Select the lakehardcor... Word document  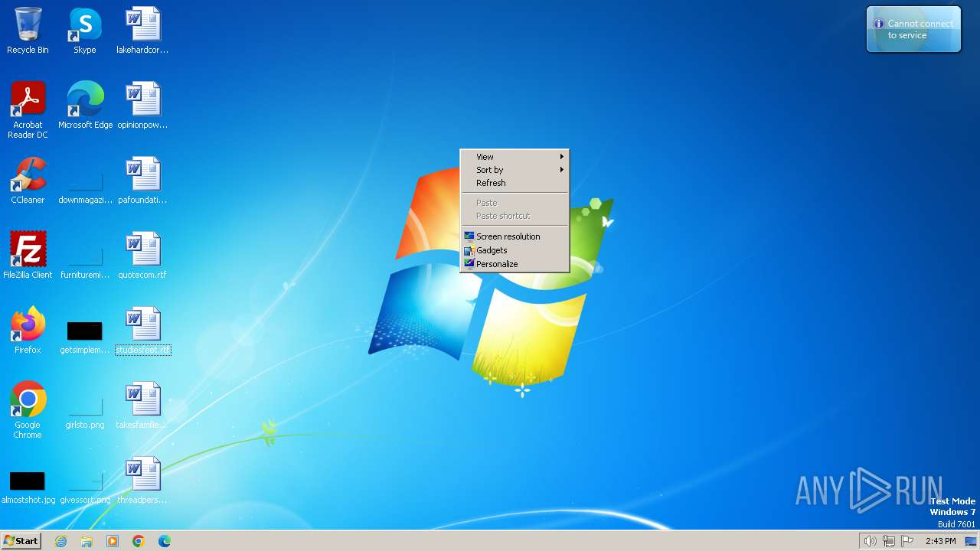coord(142,31)
